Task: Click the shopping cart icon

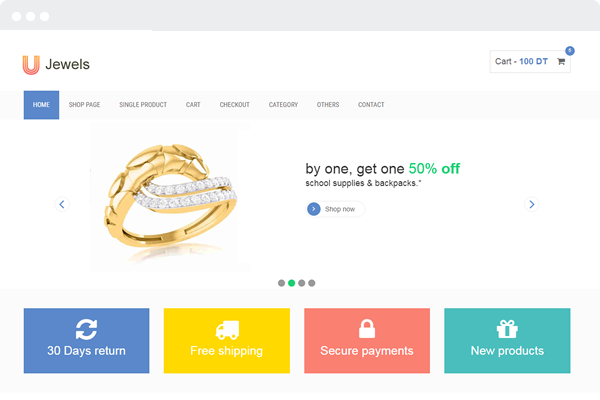Action: (561, 61)
